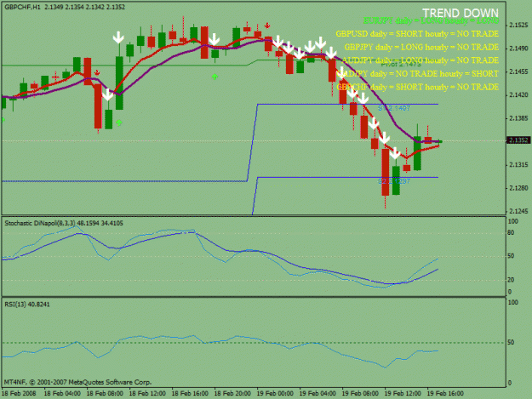Click the 2.1385 price axis label
The height and width of the screenshot is (399, 532).
point(518,118)
